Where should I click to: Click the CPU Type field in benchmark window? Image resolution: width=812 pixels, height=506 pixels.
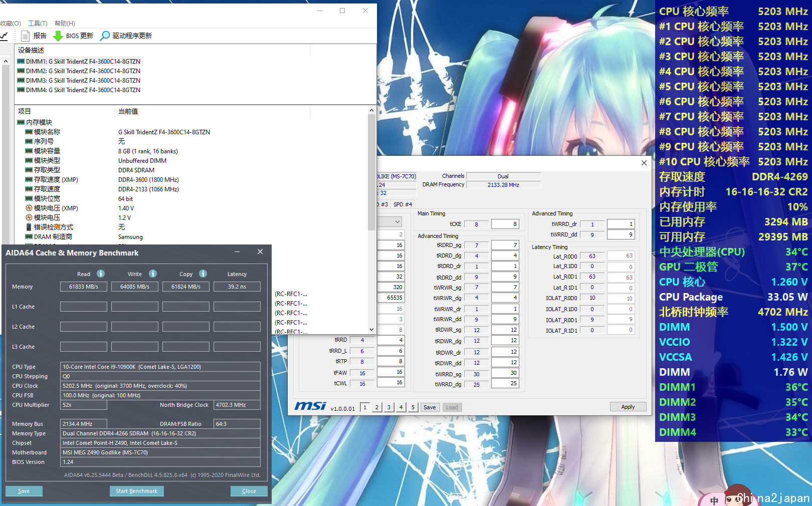click(x=160, y=367)
